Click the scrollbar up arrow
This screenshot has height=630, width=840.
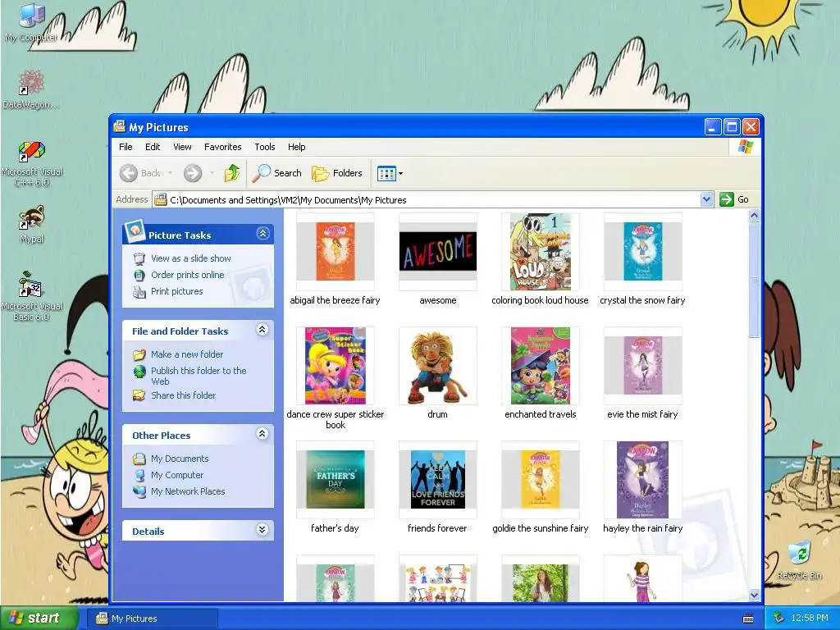754,216
